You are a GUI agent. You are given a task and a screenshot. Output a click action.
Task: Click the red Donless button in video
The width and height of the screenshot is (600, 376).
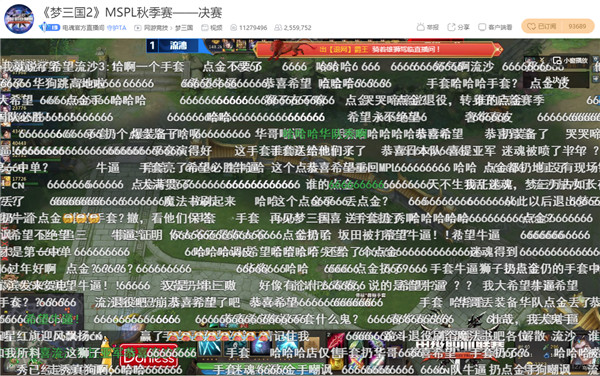(x=149, y=356)
